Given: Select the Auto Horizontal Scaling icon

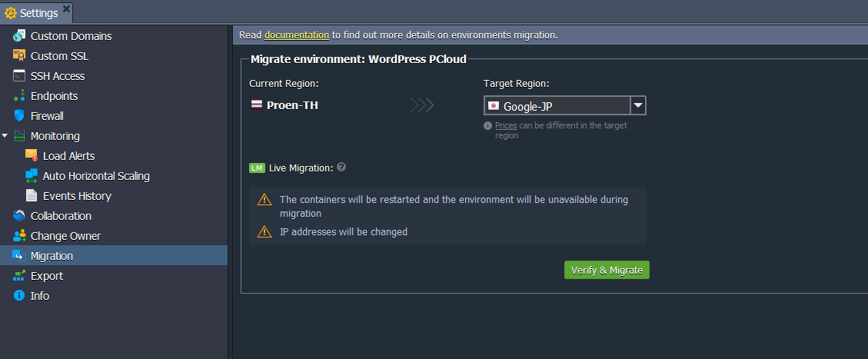Looking at the screenshot, I should pos(32,176).
